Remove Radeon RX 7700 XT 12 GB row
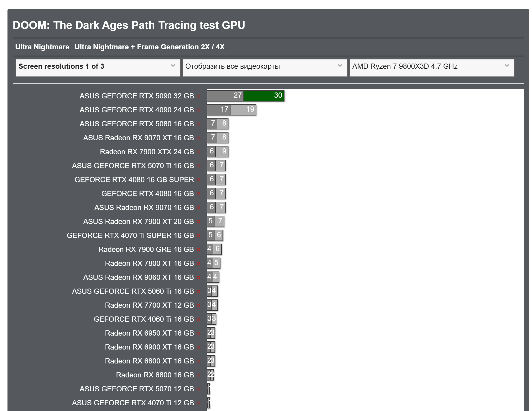 point(198,306)
